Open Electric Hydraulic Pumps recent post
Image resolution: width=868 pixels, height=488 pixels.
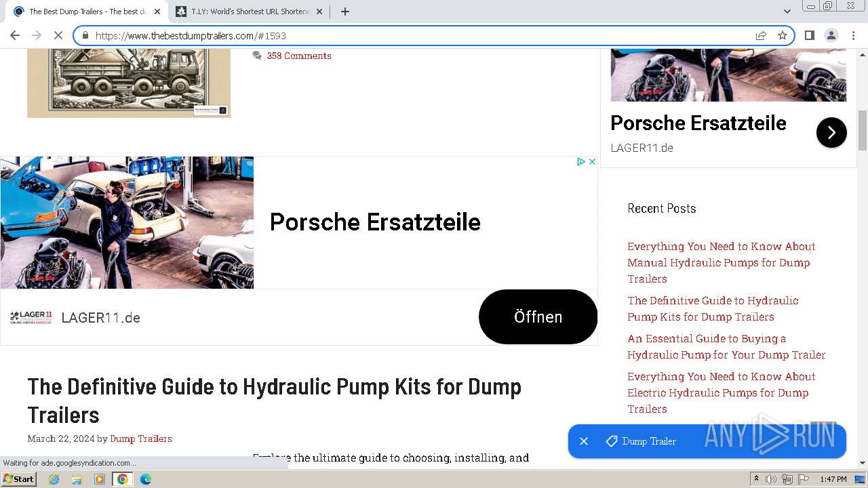[722, 392]
